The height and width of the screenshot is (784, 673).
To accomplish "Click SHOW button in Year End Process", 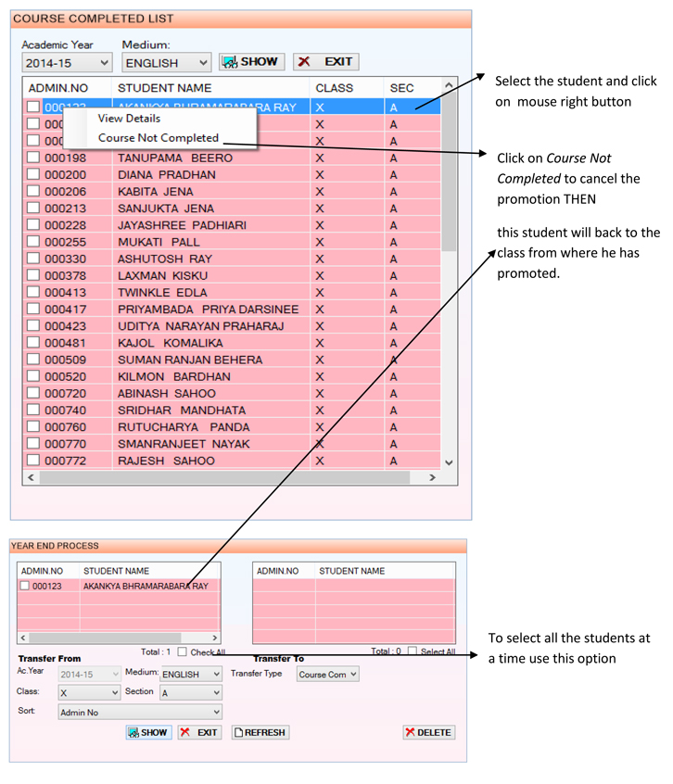I will tap(148, 732).
